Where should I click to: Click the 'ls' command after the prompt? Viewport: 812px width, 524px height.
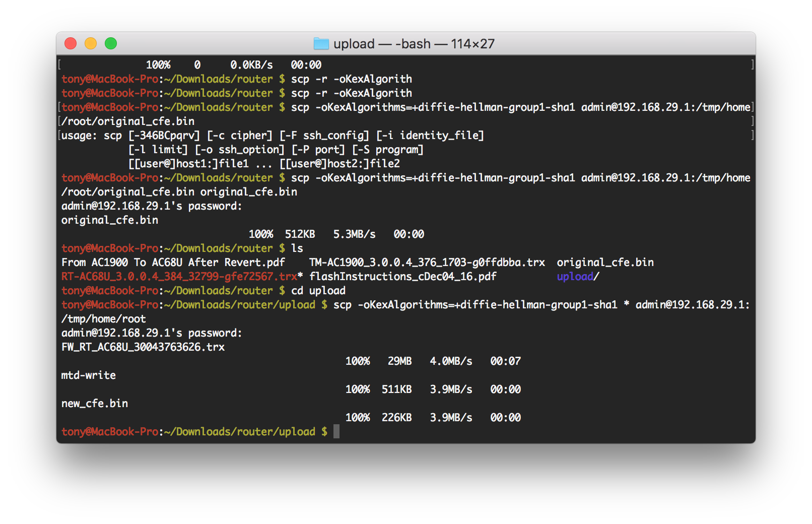[x=297, y=248]
